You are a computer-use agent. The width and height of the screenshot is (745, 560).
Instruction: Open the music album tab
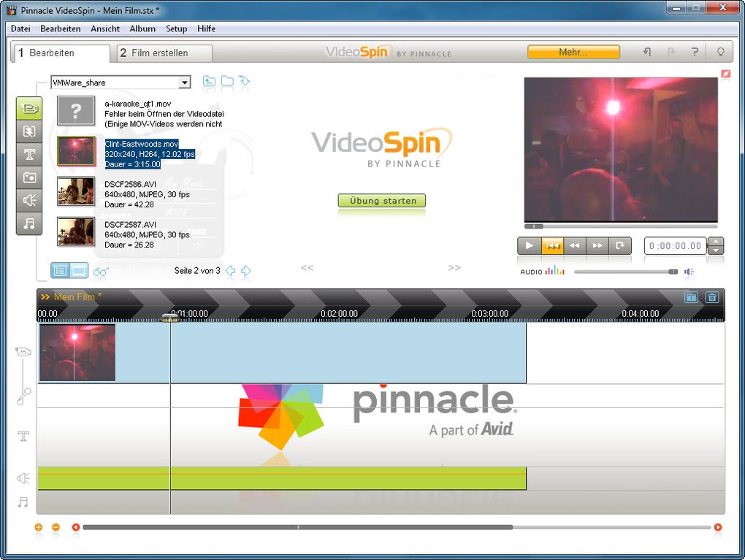[x=29, y=223]
